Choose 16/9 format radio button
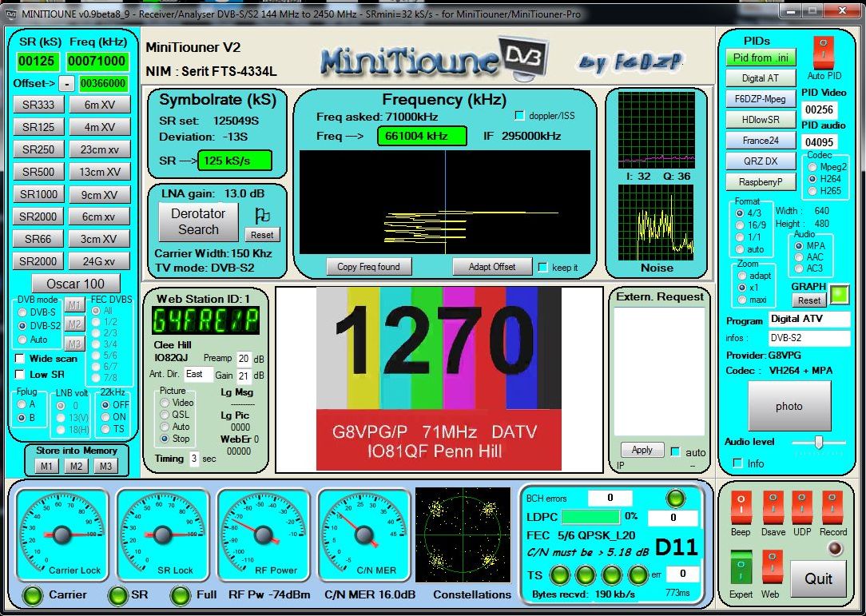866x616 pixels. click(x=740, y=225)
